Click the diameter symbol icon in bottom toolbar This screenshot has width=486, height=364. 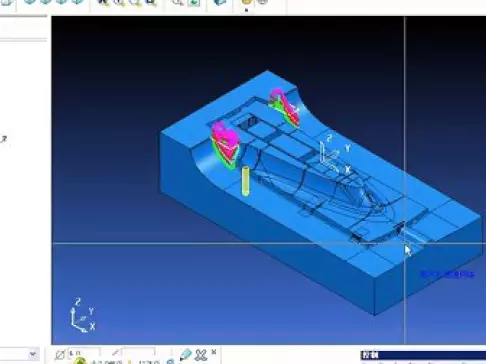click(60, 354)
